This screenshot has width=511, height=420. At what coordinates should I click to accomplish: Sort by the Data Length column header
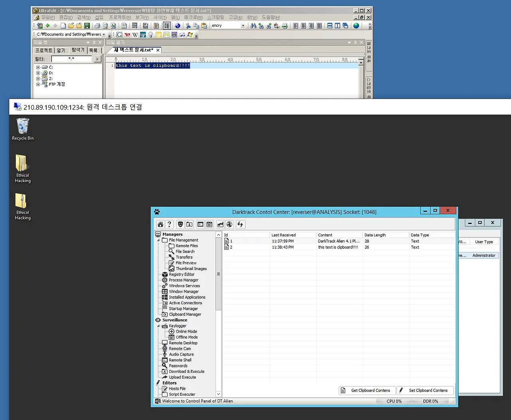coord(386,235)
